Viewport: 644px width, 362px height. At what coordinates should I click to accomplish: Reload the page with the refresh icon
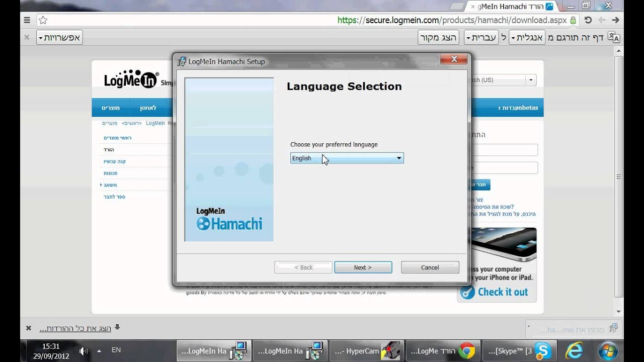(589, 20)
